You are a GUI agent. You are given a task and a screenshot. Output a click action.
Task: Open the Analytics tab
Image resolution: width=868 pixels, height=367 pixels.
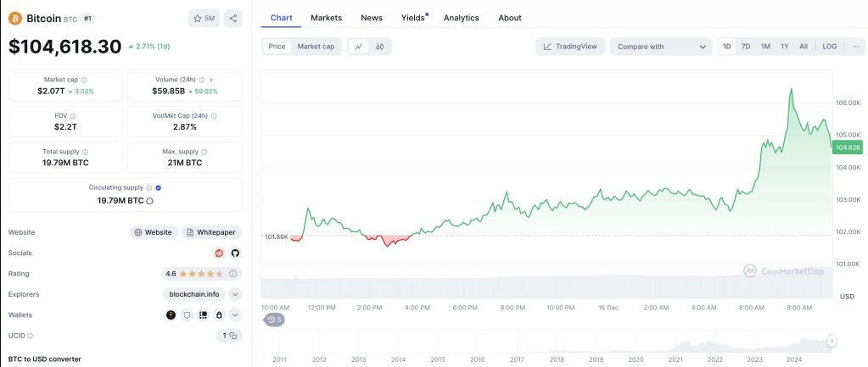click(x=461, y=18)
